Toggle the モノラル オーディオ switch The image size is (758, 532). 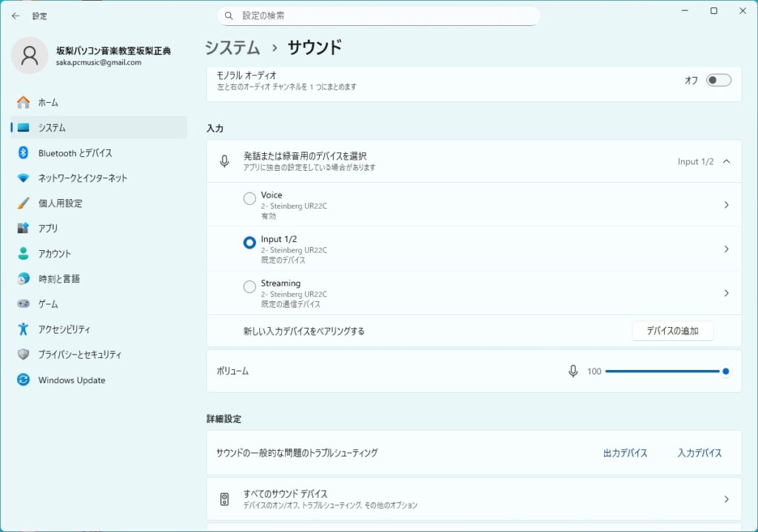[718, 81]
